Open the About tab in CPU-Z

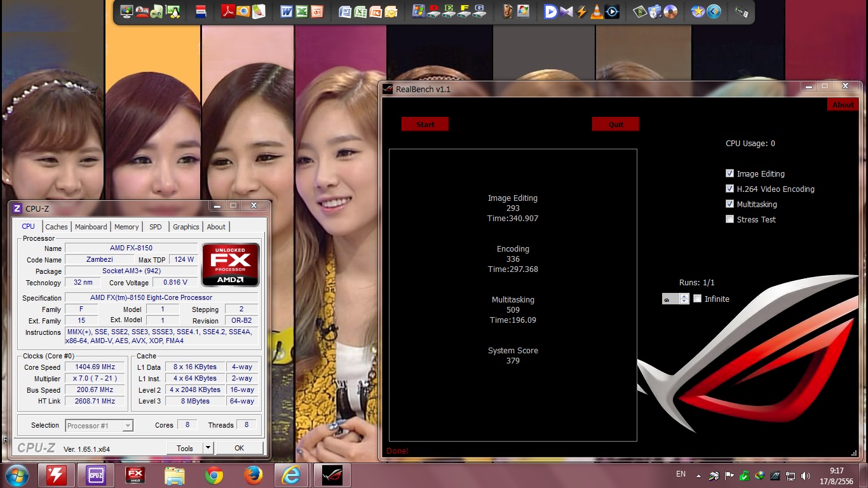click(x=216, y=227)
